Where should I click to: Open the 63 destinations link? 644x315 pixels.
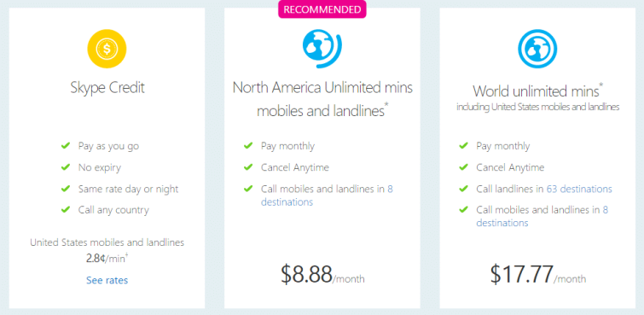(579, 189)
